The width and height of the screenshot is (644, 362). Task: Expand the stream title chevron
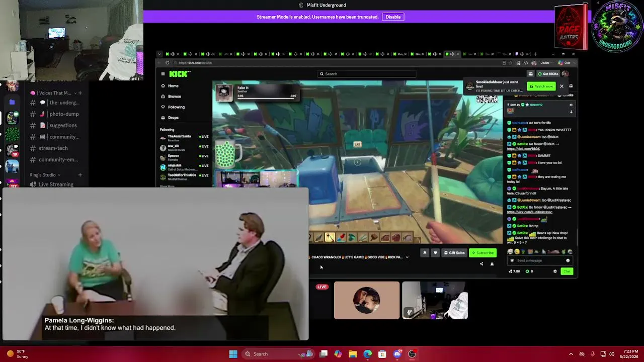tap(407, 257)
